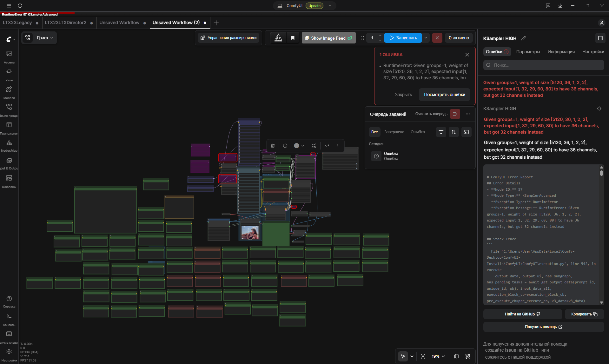Screen dimensions: 609x364
Task: Bypass the selected node via the arrow icon
Action: coord(327,146)
